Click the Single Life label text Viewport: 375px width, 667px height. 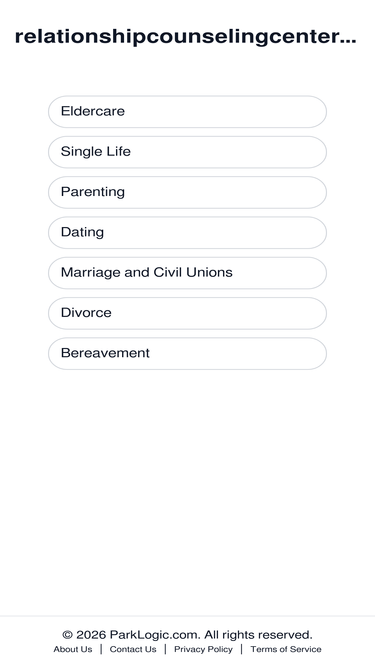coord(96,151)
